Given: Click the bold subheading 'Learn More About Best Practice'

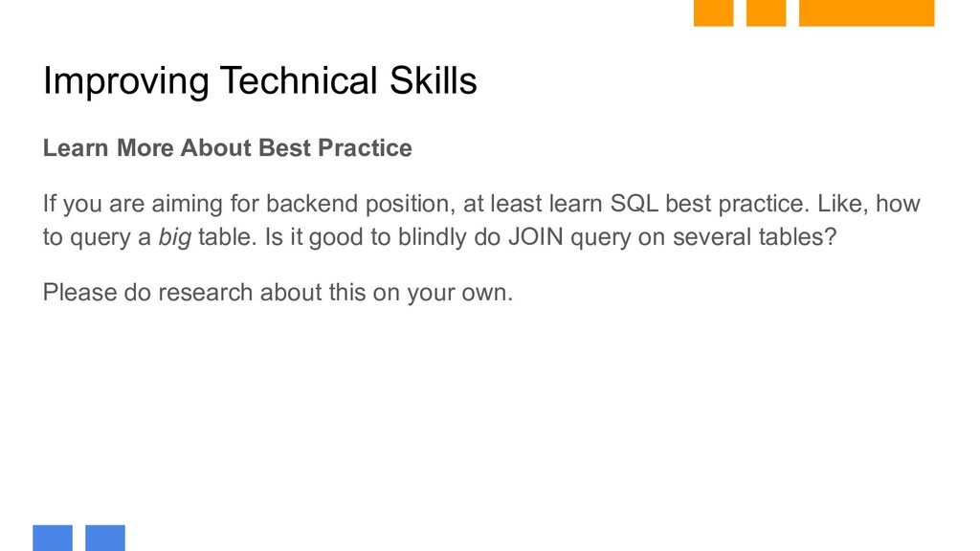Looking at the screenshot, I should point(228,148).
